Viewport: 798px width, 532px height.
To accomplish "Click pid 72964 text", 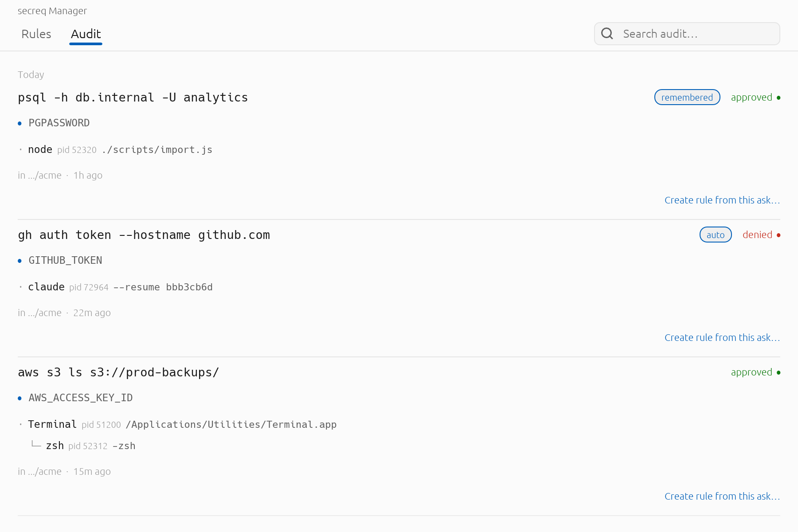I will pos(89,287).
